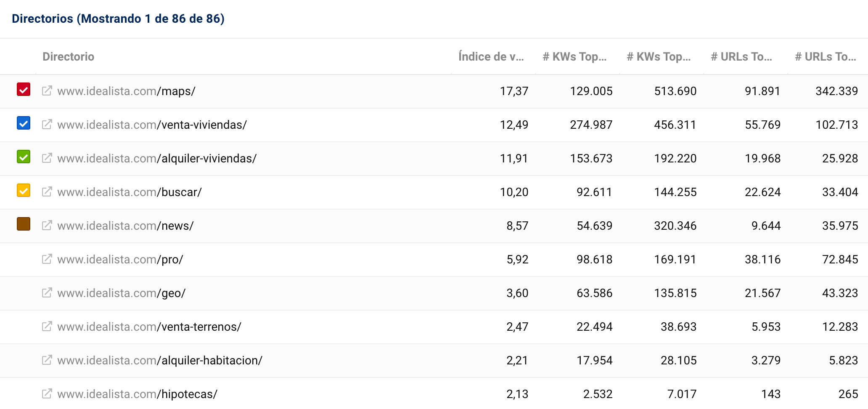Click external link icon beside /buscar/
Viewport: 868px width, 409px height.
tap(47, 192)
